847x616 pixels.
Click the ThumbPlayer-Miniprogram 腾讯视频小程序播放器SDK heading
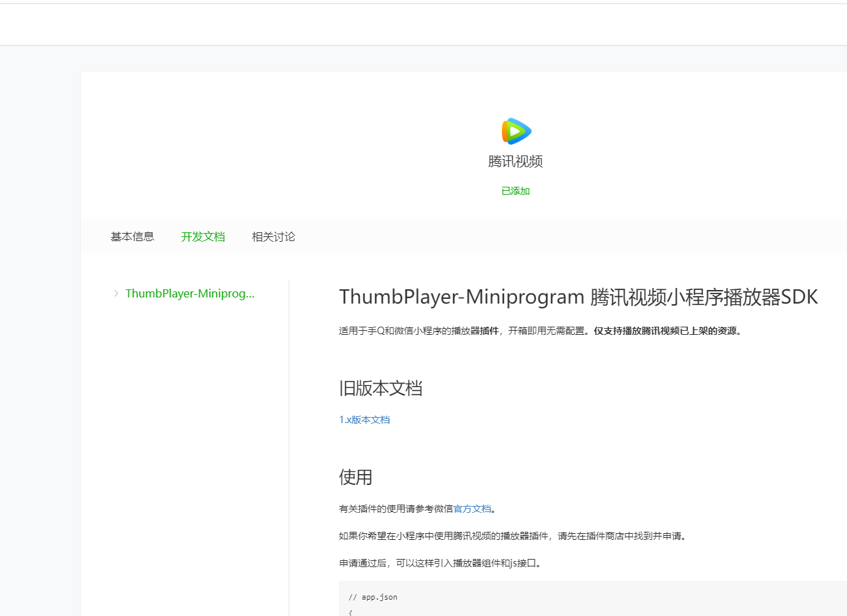(579, 297)
